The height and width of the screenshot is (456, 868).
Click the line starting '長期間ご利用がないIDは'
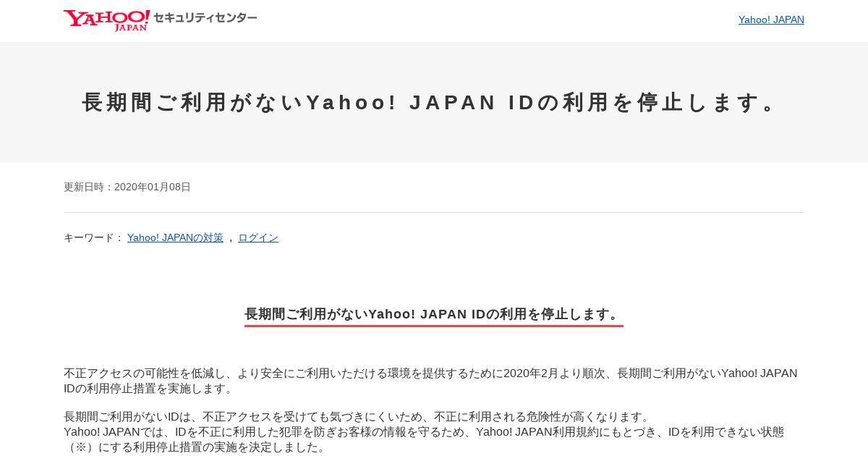[358, 417]
